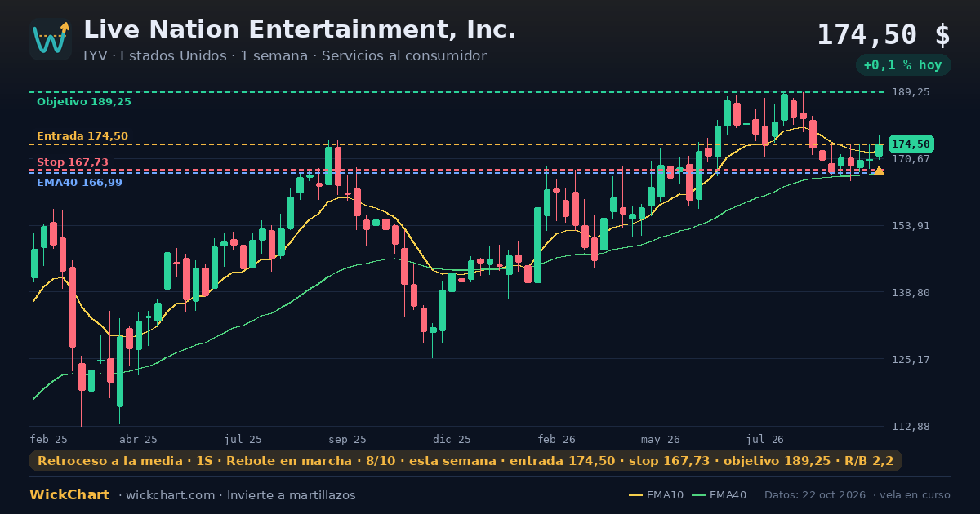The height and width of the screenshot is (514, 980).
Task: Click the WickChart brand name in footer
Action: 69,495
